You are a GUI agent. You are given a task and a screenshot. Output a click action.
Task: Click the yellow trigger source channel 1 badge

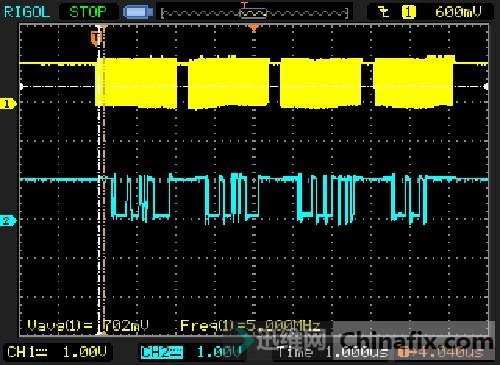click(408, 12)
